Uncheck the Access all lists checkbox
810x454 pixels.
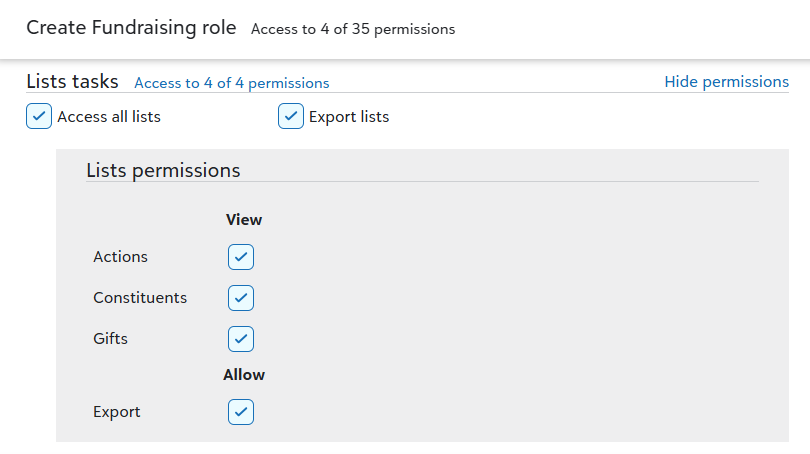coord(39,116)
